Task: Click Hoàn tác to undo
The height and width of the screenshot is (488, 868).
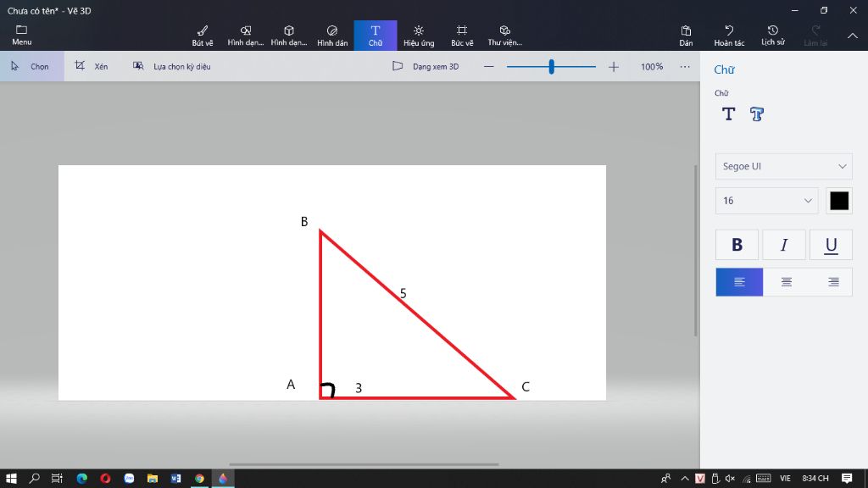Action: [729, 36]
